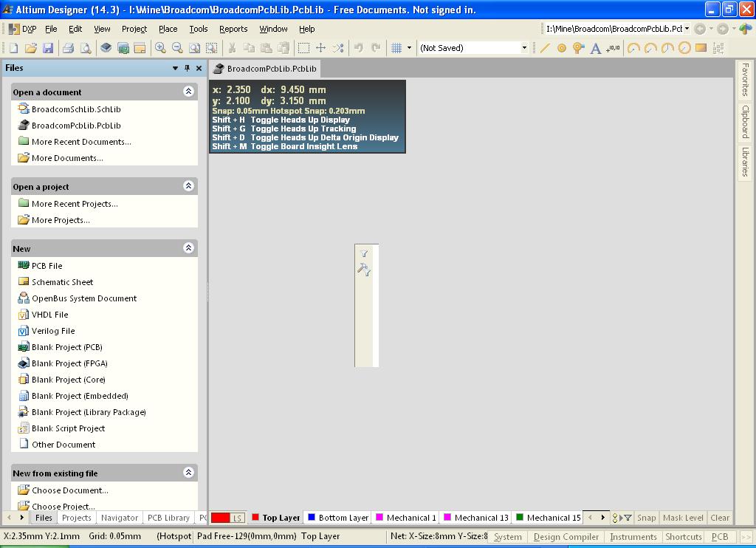756x548 pixels.
Task: Open the grid dropdown arrow in toolbar
Action: [409, 48]
